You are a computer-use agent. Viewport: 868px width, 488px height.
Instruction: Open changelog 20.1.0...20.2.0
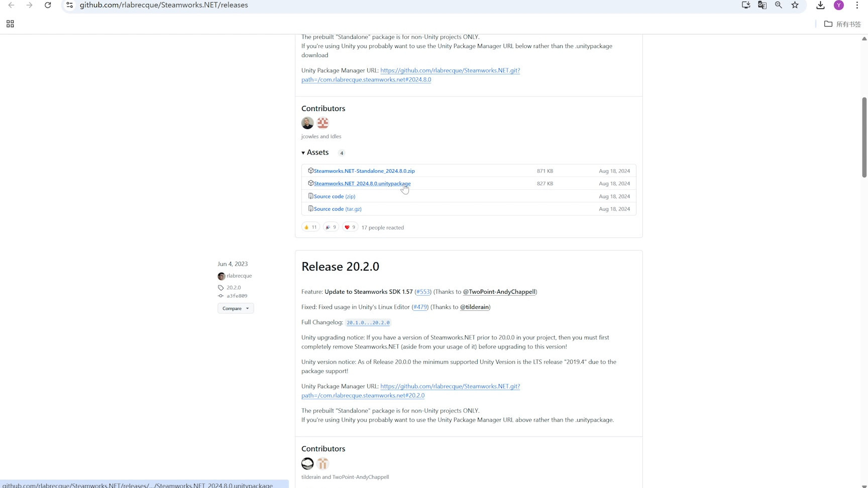368,323
